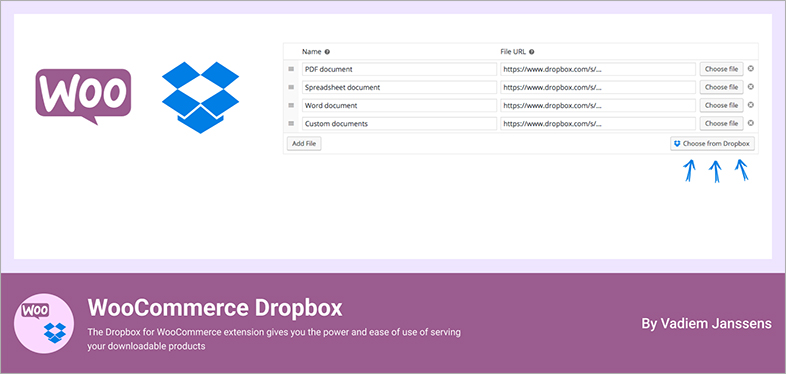This screenshot has height=374, width=786.
Task: Click the drag handle of the Spreadsheet document row
Action: pyautogui.click(x=291, y=87)
